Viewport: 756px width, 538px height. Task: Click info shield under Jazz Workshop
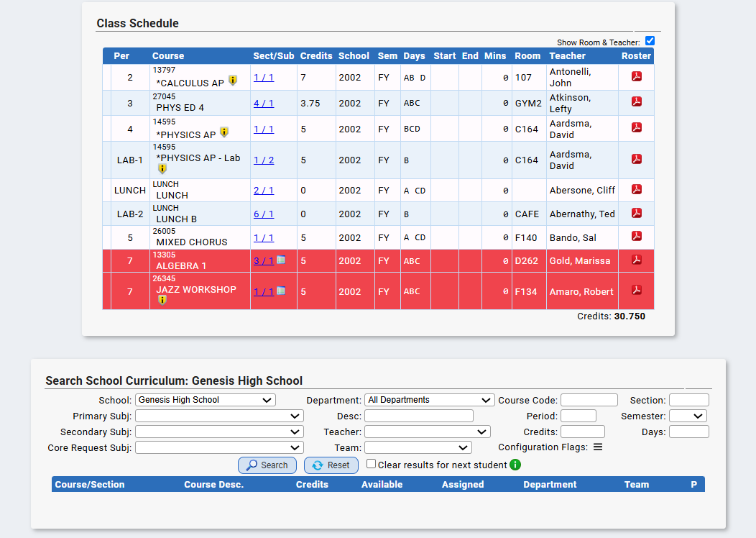(x=162, y=300)
